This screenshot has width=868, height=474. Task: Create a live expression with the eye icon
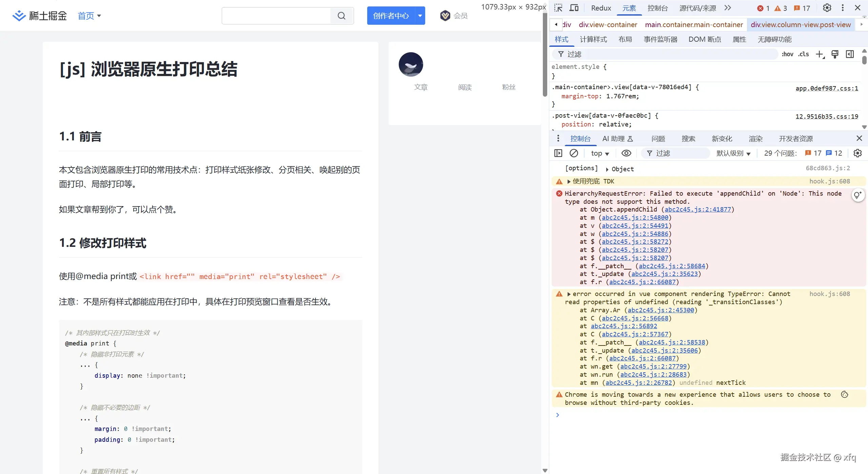(626, 153)
